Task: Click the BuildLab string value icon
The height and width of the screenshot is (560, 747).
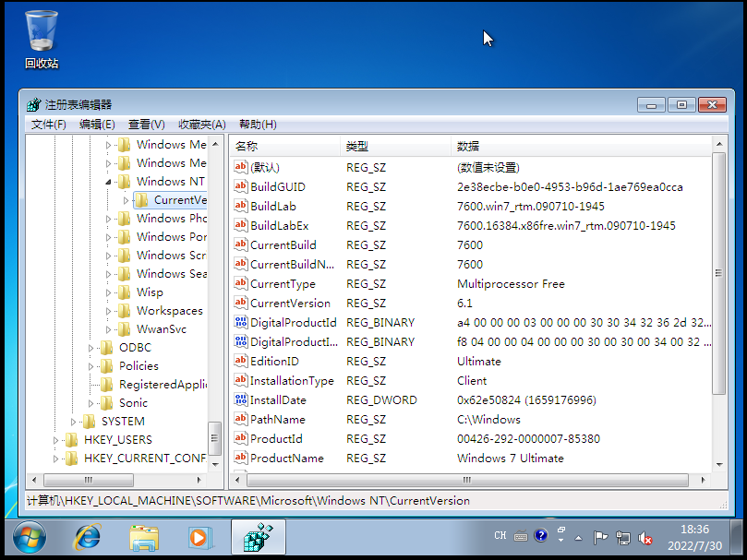Action: (x=241, y=206)
